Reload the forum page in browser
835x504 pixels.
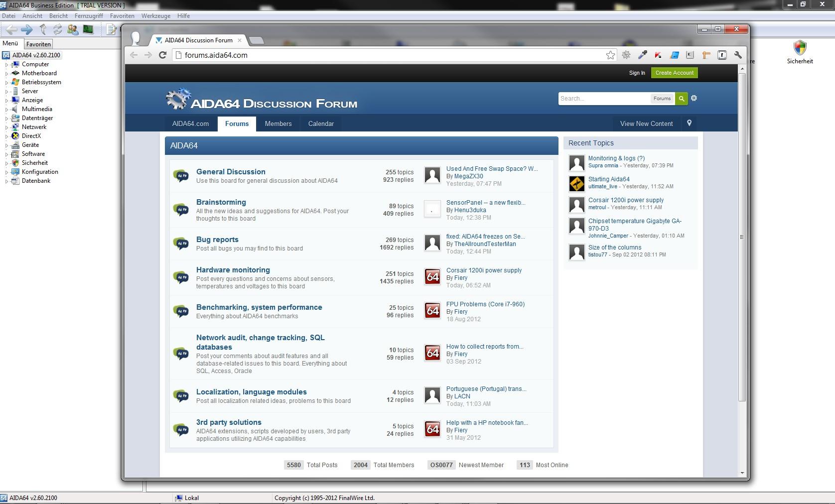tap(162, 55)
